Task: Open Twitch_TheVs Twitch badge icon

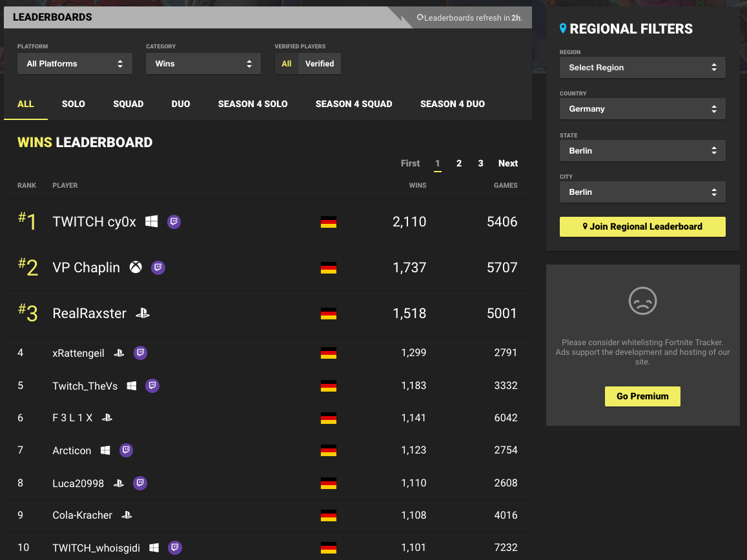Action: click(x=152, y=386)
